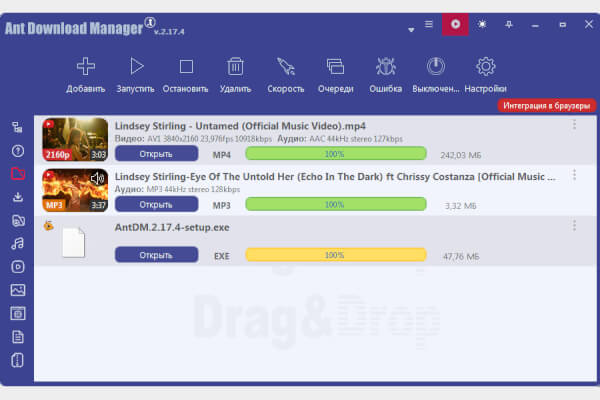Click Интеграция в браузеры button
This screenshot has width=600, height=400.
pyautogui.click(x=546, y=106)
